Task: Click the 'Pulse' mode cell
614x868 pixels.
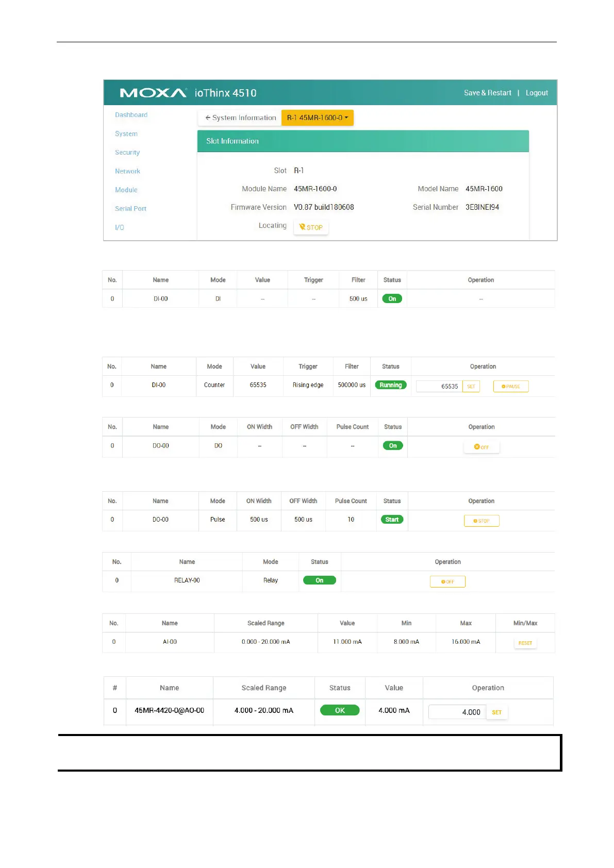Action: point(218,520)
